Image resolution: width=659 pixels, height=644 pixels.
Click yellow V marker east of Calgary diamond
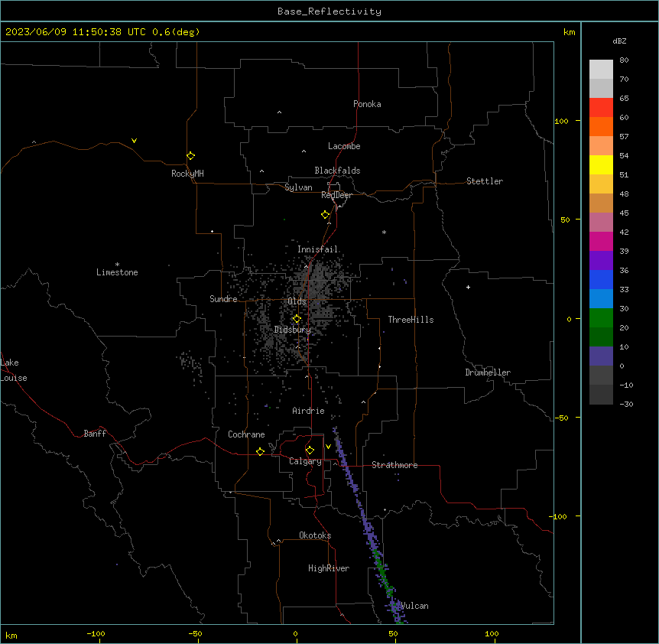click(x=328, y=447)
